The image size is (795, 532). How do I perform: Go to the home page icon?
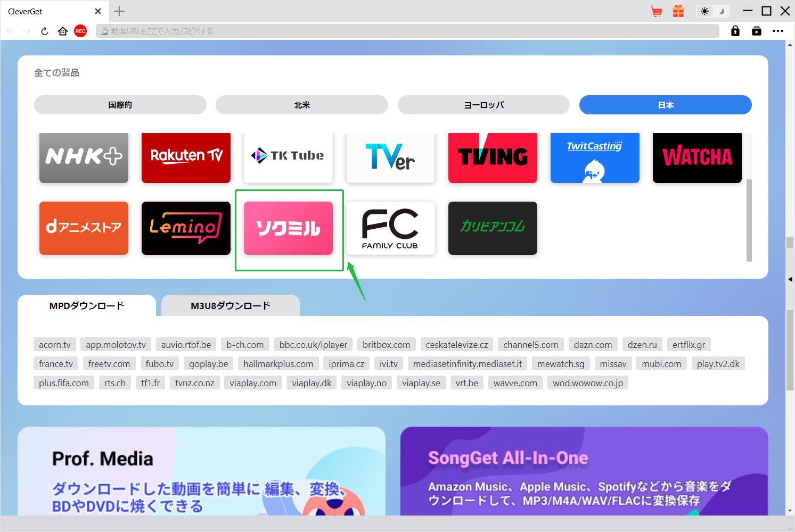63,31
